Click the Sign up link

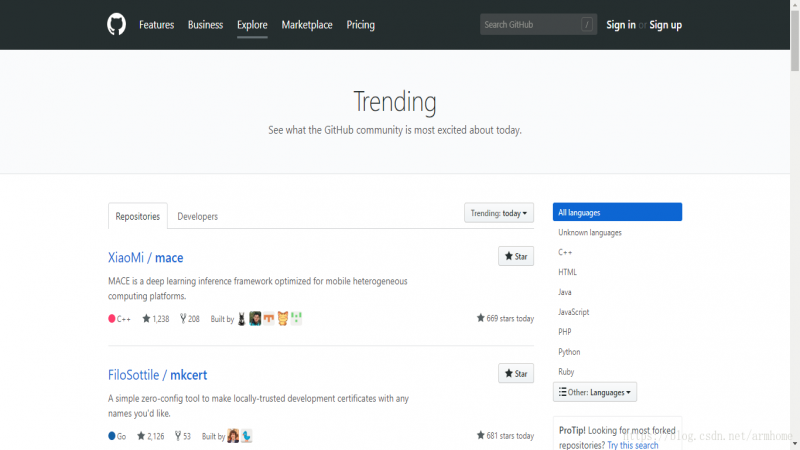tap(665, 25)
